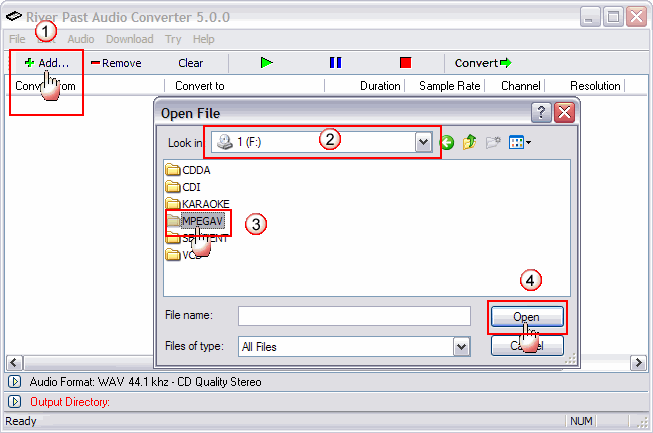Screen dimensions: 653x433
Task: Click the drive icon in Look in box
Action: tap(225, 142)
